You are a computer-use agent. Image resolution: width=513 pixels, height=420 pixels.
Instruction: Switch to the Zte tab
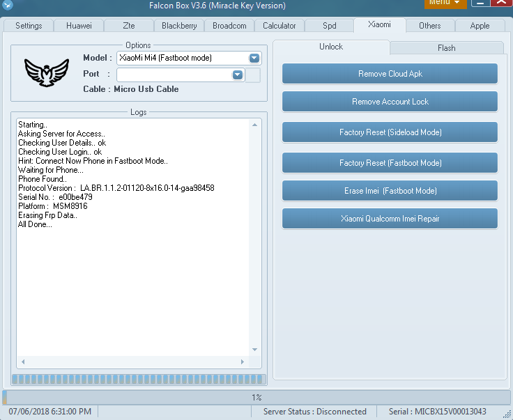tap(129, 26)
